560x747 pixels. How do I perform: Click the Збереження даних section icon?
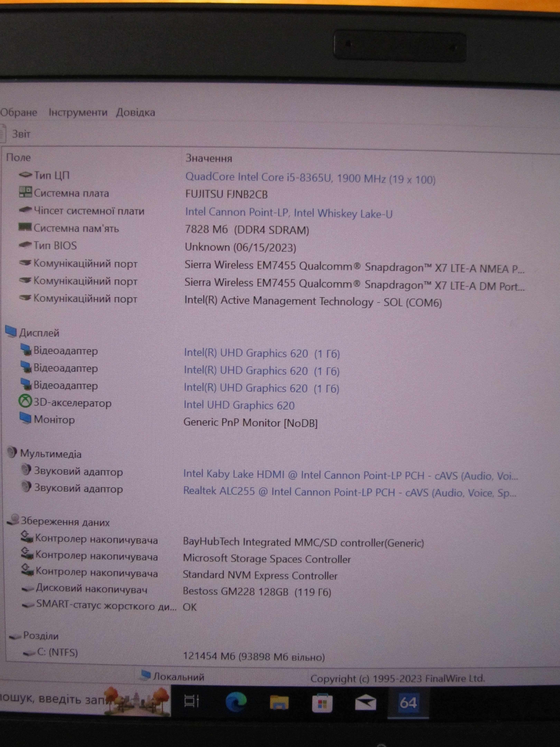13,520
